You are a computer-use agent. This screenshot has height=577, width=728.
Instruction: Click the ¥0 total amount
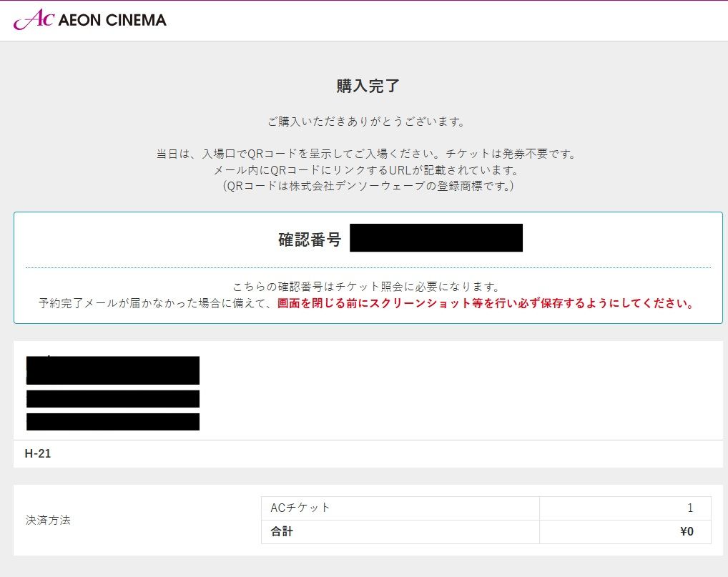(x=687, y=531)
